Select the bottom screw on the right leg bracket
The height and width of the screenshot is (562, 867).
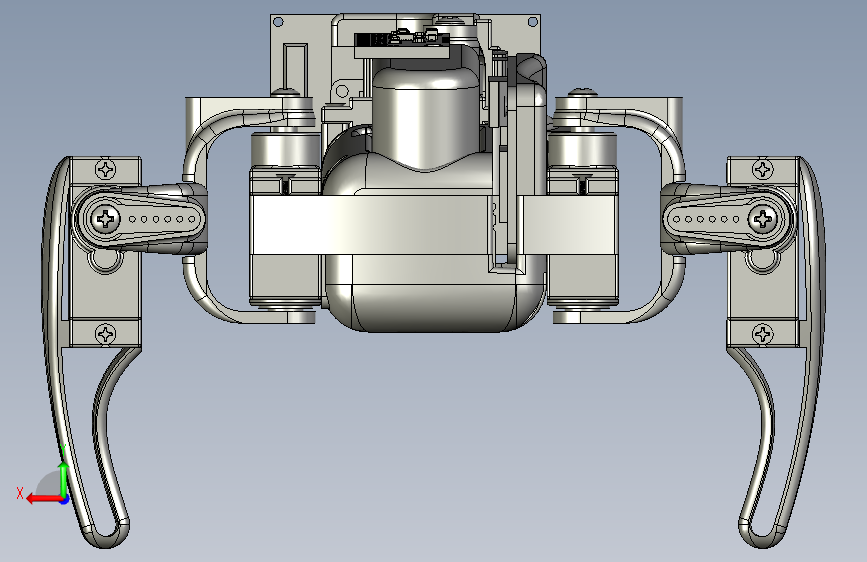pos(763,334)
